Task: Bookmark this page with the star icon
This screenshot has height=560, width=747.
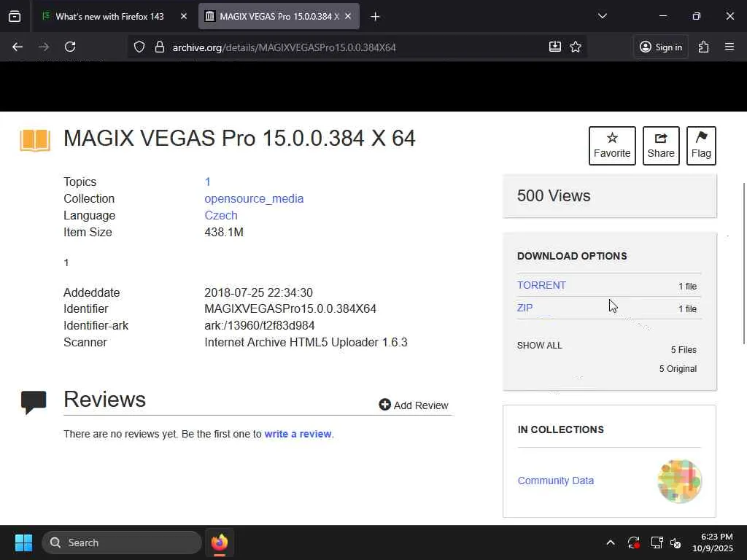Action: (x=576, y=47)
